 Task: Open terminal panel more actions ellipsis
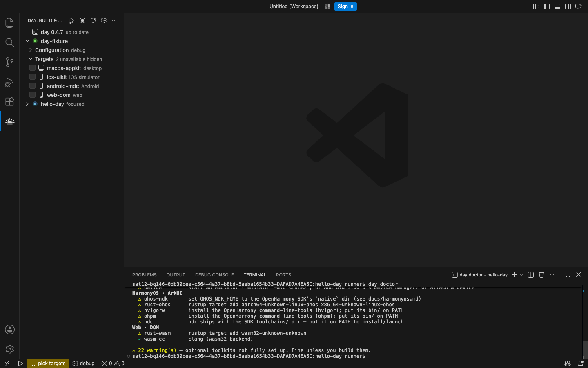coord(552,275)
